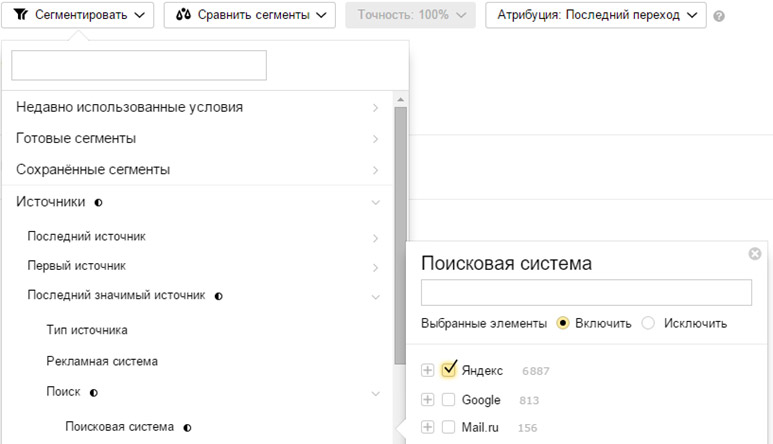
Task: Expand the Google row plus icon
Action: pyautogui.click(x=428, y=400)
